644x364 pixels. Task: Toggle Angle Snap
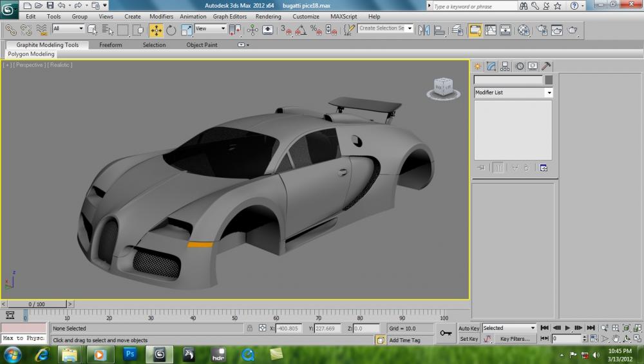(301, 30)
